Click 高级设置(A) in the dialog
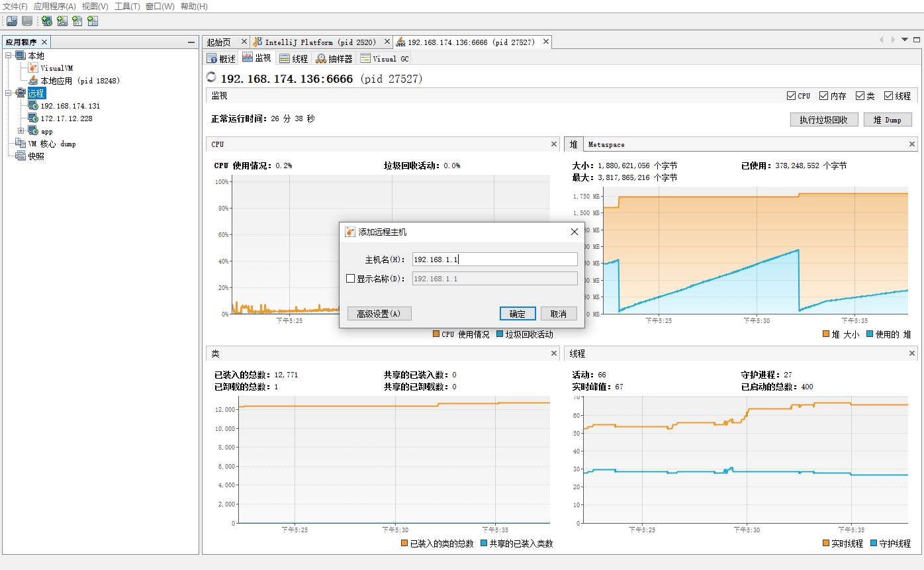The image size is (924, 570). point(379,313)
